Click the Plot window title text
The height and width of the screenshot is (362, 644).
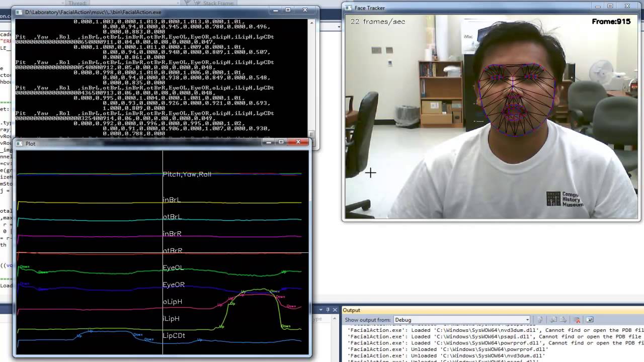tap(31, 144)
